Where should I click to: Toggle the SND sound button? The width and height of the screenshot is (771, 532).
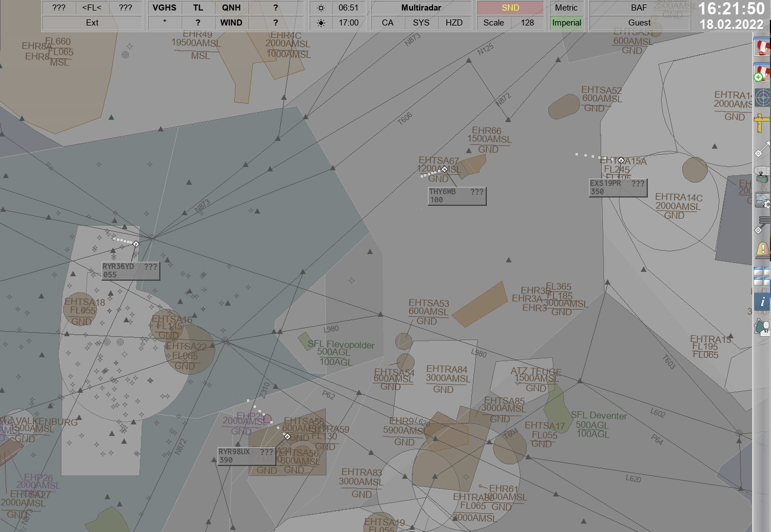coord(510,8)
